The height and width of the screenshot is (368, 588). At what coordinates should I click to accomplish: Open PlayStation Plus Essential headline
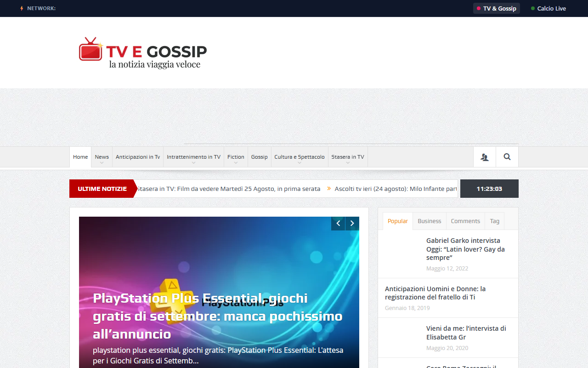218,316
